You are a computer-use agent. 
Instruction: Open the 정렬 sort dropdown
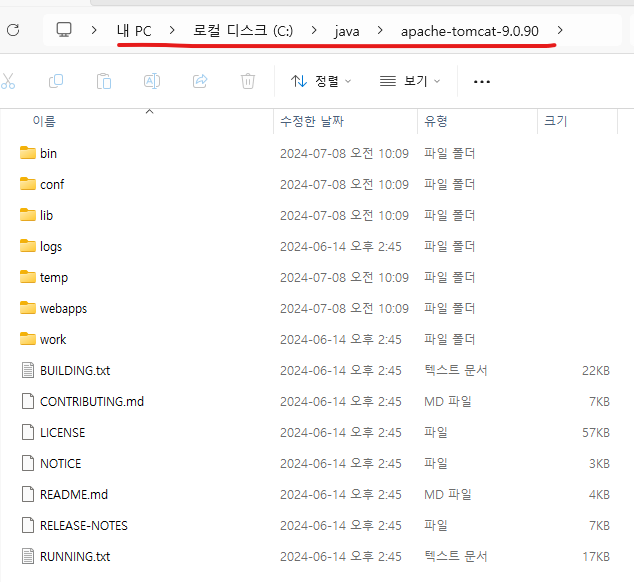tap(321, 81)
